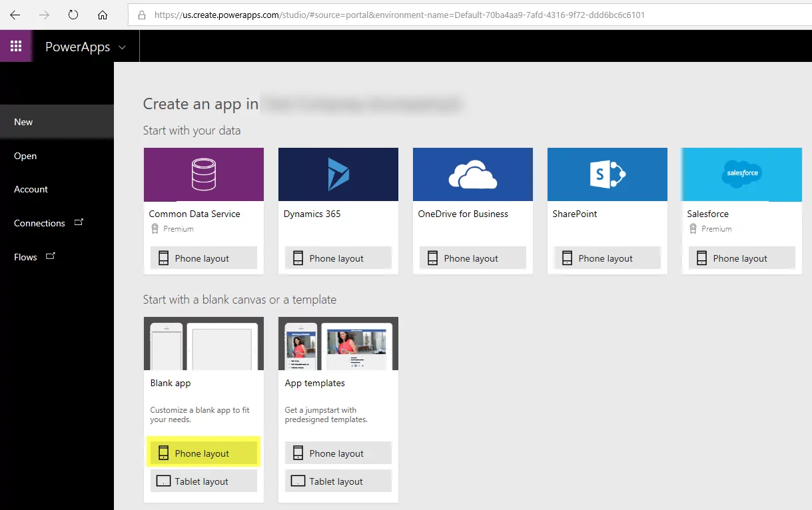Click 'Get a jumpstart with predesigned templates' text
This screenshot has width=812, height=510.
(326, 415)
